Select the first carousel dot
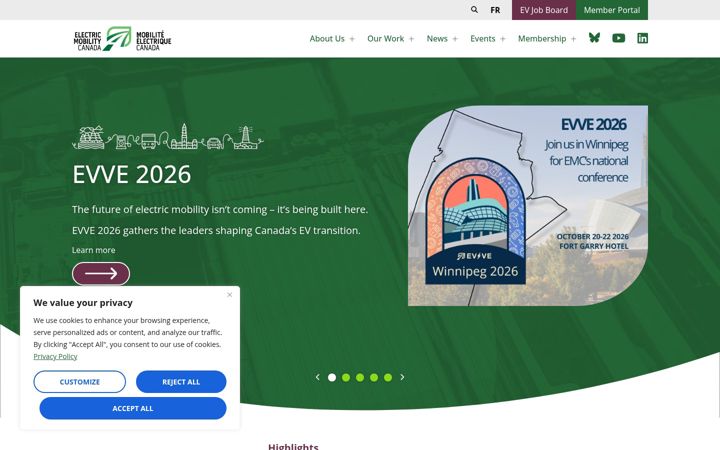Image resolution: width=720 pixels, height=450 pixels. point(332,377)
